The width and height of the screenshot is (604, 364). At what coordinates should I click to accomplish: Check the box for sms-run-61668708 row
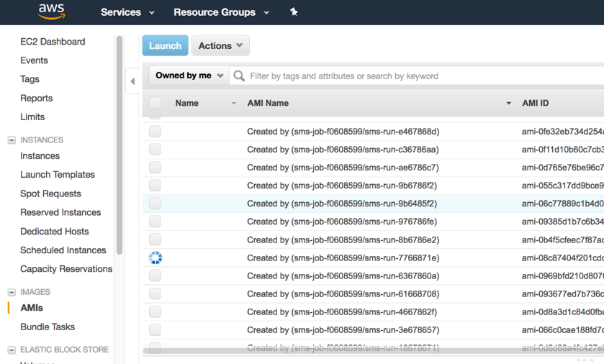[155, 294]
